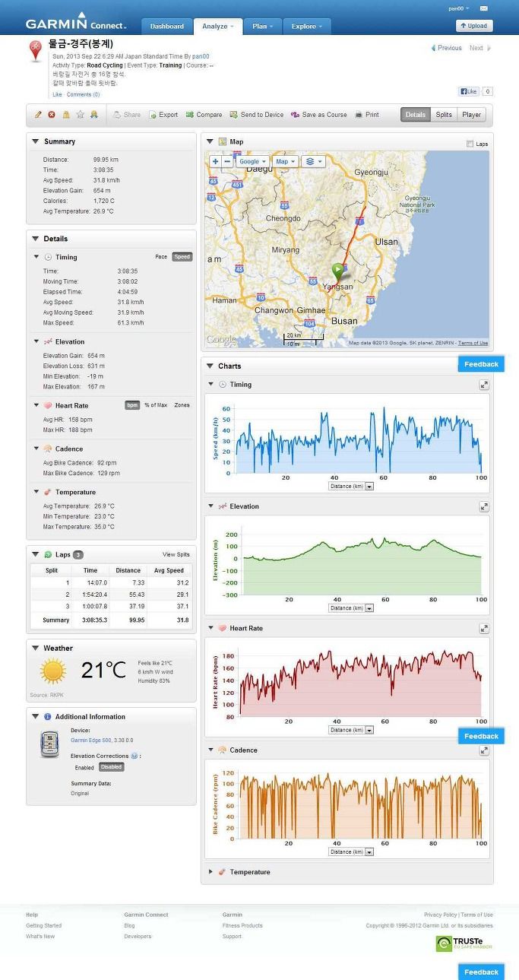Screen dimensions: 519x980
Task: Set Elevation Corrections to Enabled
Action: (x=84, y=768)
